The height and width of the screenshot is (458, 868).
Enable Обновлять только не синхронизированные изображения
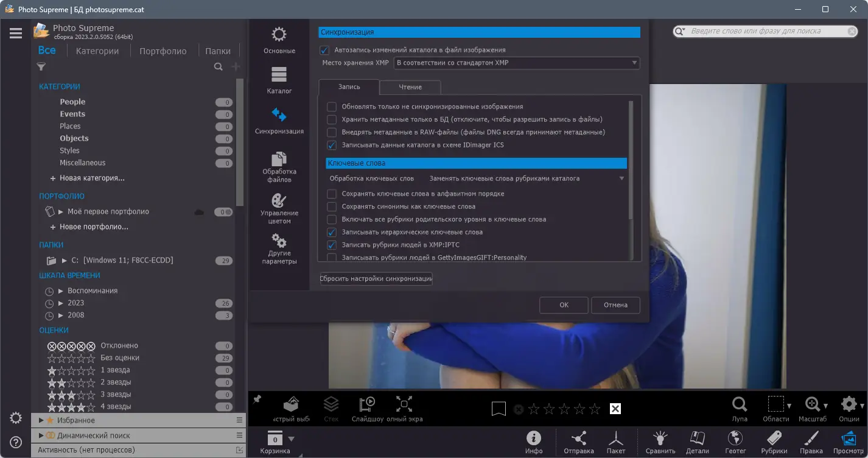pyautogui.click(x=332, y=107)
